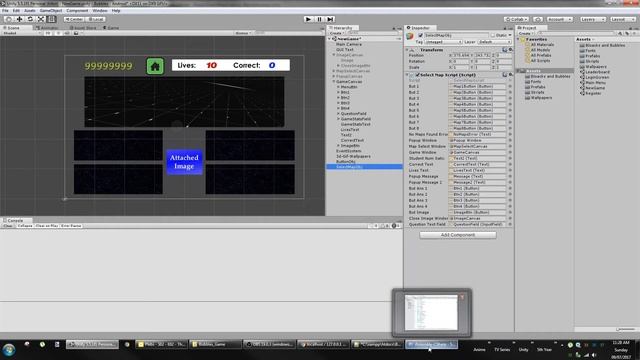
Task: Click the Console Clear button
Action: (8, 226)
